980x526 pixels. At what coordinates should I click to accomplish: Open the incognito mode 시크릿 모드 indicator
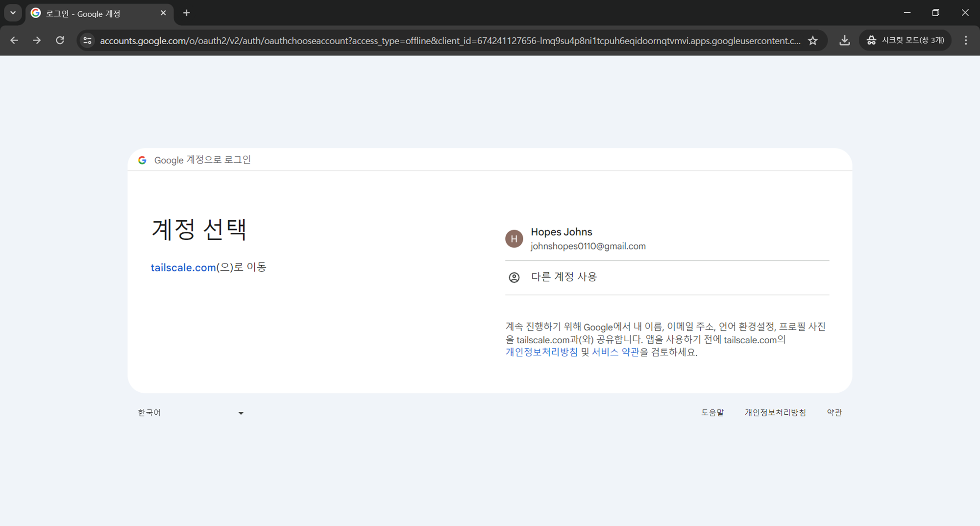tap(905, 40)
